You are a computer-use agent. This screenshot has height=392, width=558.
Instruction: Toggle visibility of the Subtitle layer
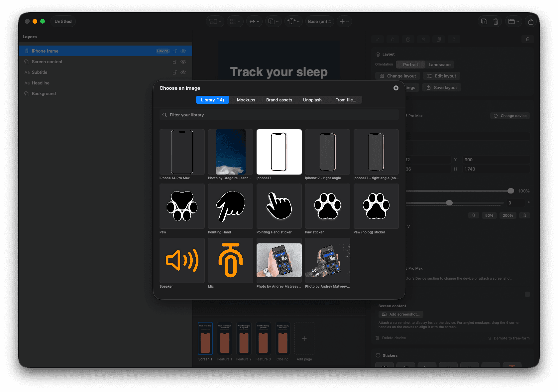click(183, 72)
